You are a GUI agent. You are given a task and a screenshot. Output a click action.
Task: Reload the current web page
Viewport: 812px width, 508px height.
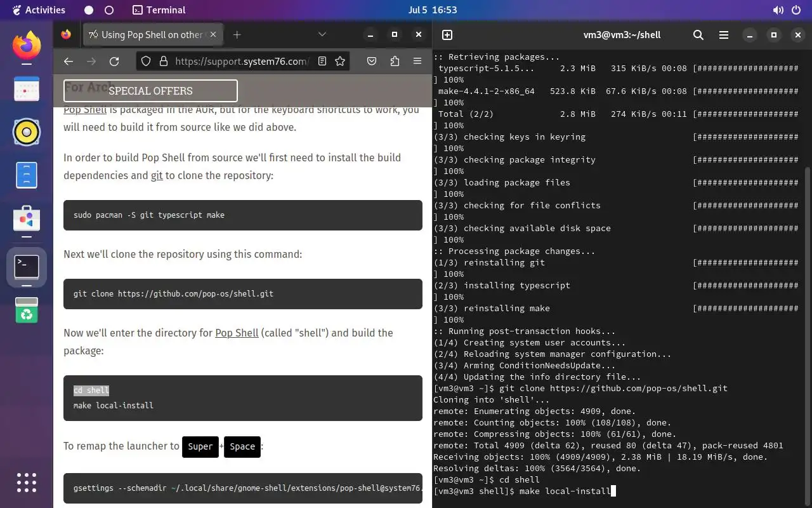pyautogui.click(x=114, y=61)
